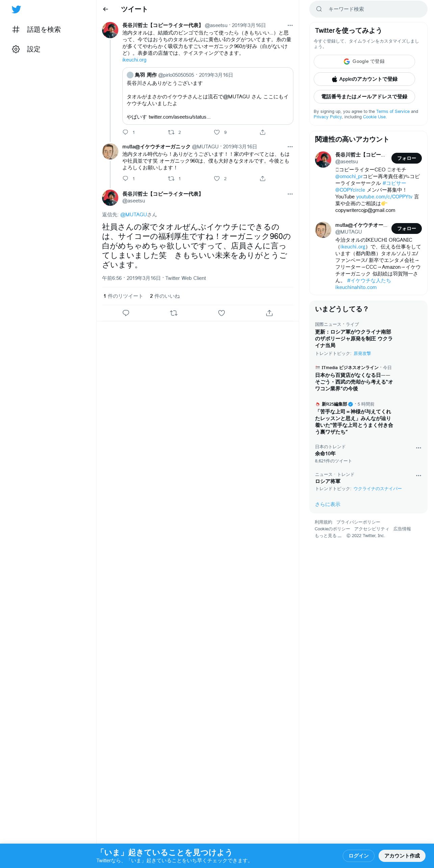The width and height of the screenshot is (434, 868).
Task: Share the main tweet using share icon
Action: click(269, 313)
